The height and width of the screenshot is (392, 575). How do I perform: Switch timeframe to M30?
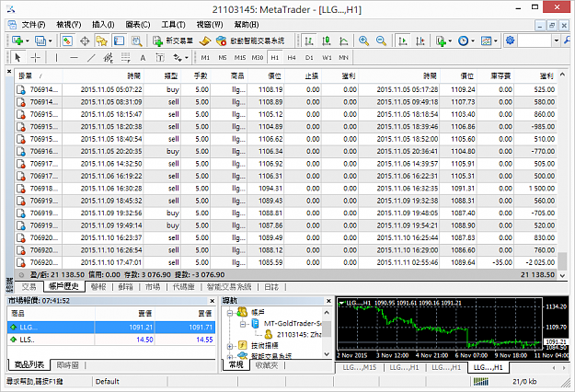tap(258, 58)
